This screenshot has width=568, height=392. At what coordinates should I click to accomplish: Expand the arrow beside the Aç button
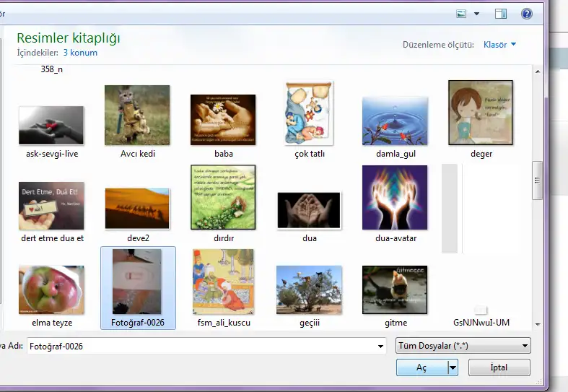coord(453,367)
